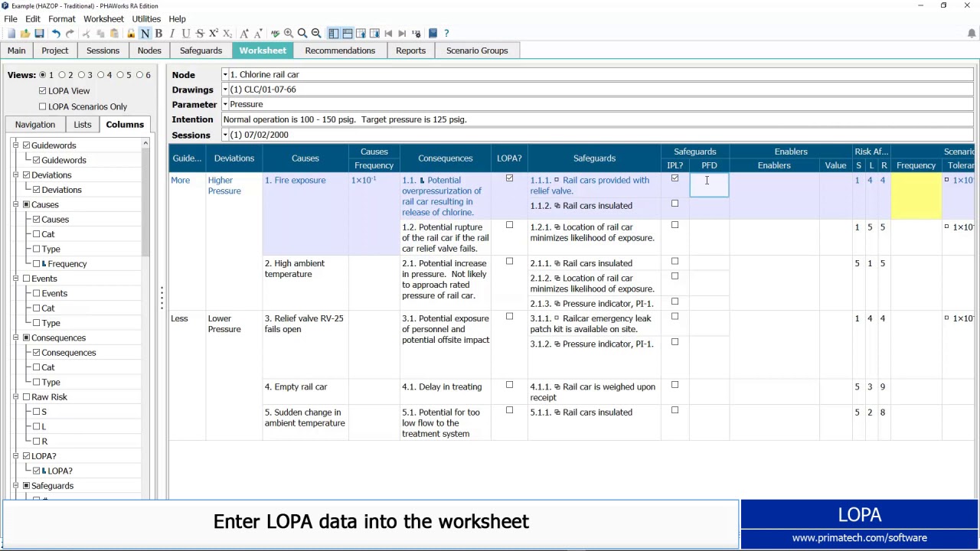This screenshot has height=551, width=980.
Task: Open the Scenario Groups tab
Action: coord(477,51)
